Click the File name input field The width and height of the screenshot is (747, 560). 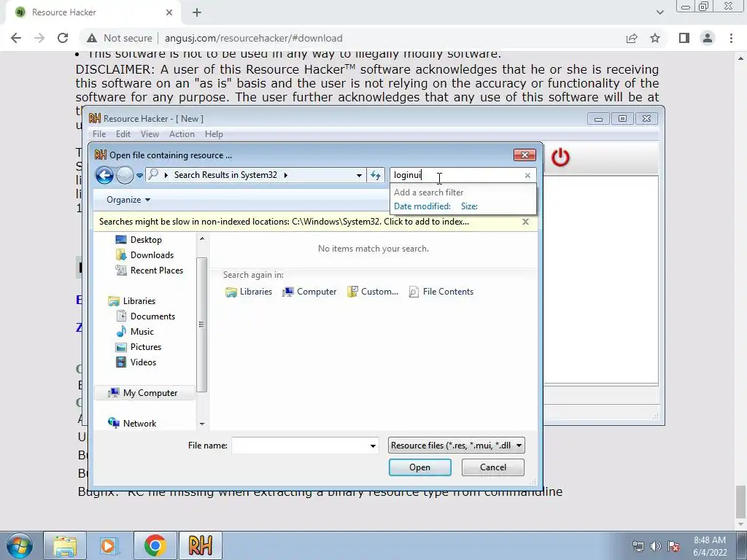[299, 446]
